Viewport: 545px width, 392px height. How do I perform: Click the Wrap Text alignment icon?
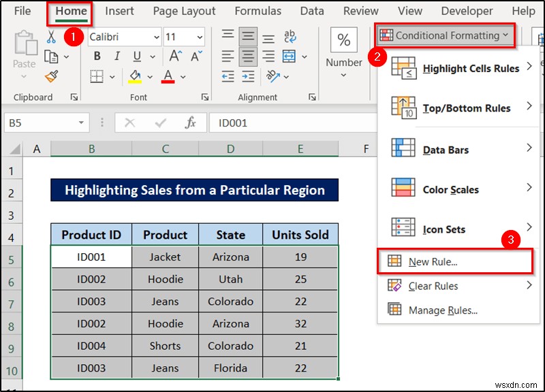pos(291,37)
